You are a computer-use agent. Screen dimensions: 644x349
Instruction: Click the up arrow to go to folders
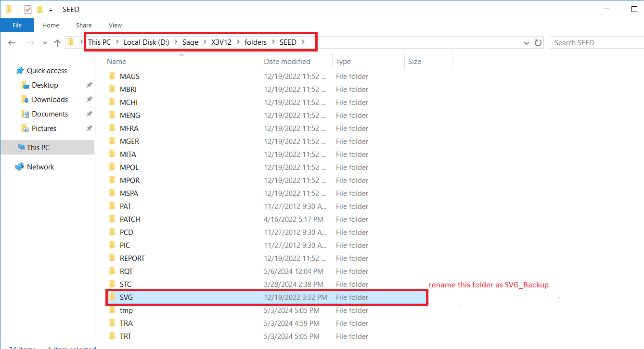click(57, 42)
